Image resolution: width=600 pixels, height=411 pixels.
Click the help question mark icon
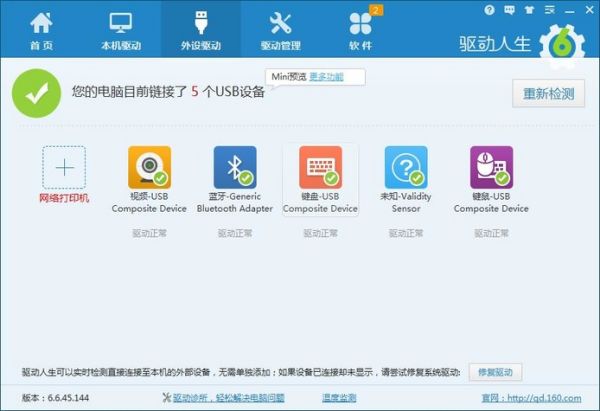coord(489,10)
